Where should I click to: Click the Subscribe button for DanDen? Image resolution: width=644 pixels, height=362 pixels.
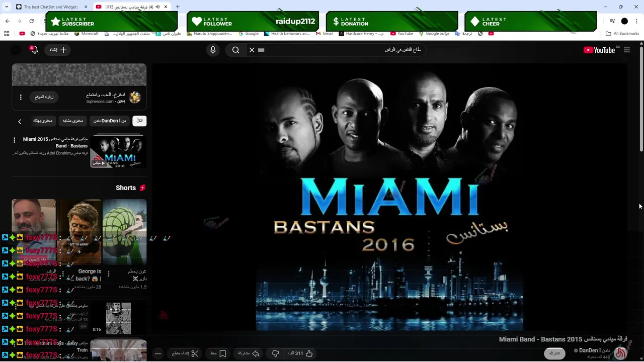click(x=554, y=353)
